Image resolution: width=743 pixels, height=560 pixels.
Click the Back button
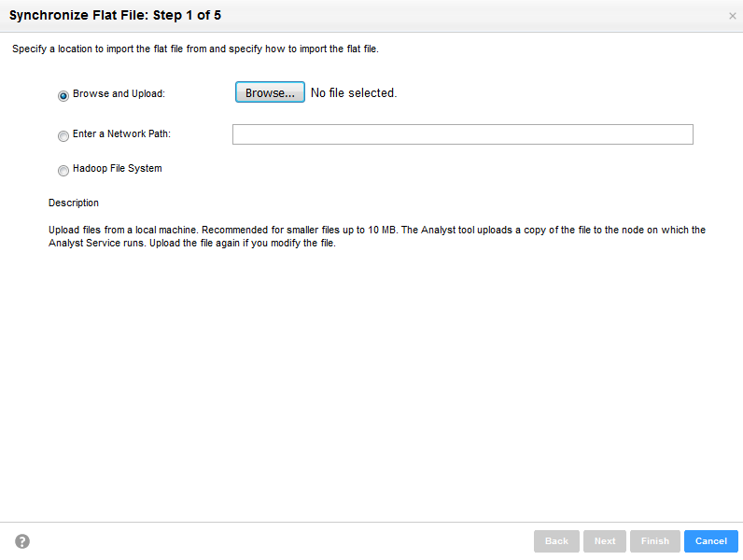556,541
